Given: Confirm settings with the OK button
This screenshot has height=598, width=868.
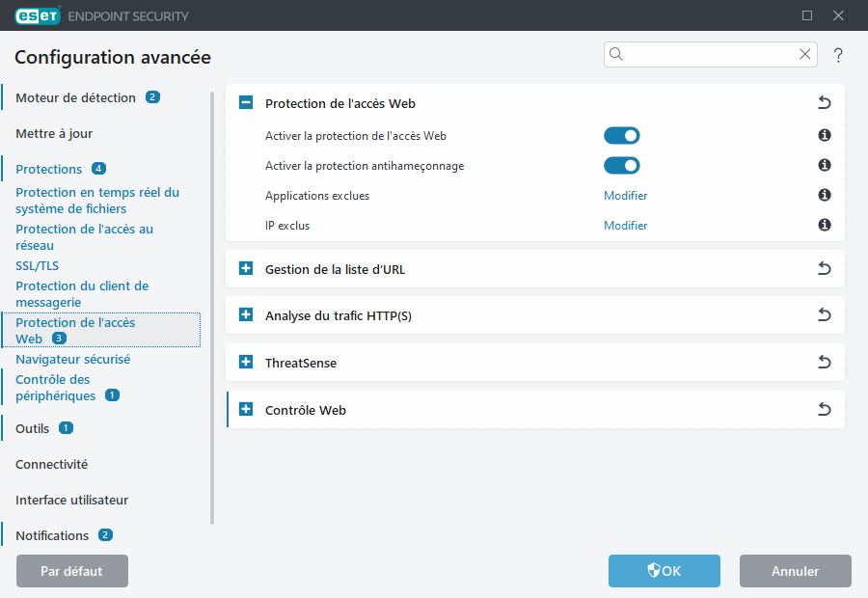Looking at the screenshot, I should click(664, 571).
